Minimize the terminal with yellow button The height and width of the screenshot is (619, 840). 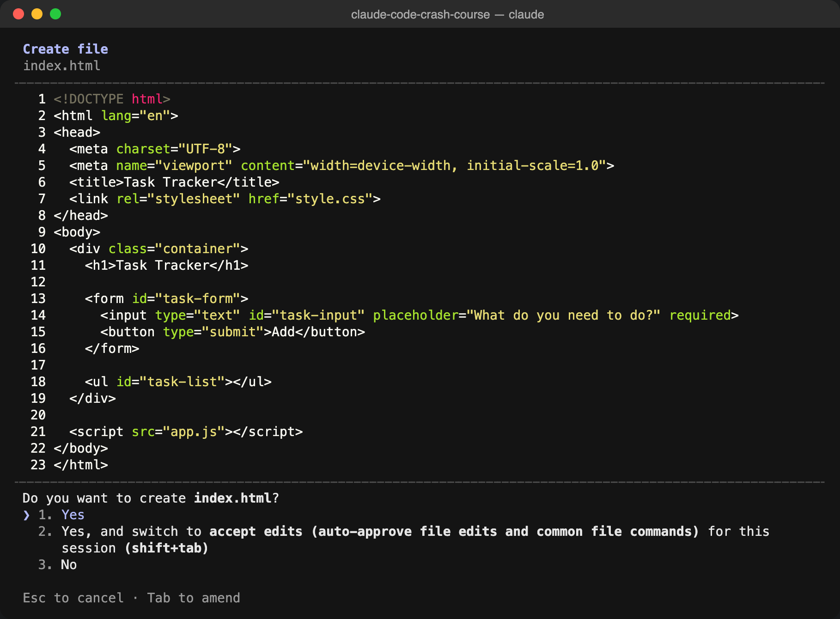[37, 14]
